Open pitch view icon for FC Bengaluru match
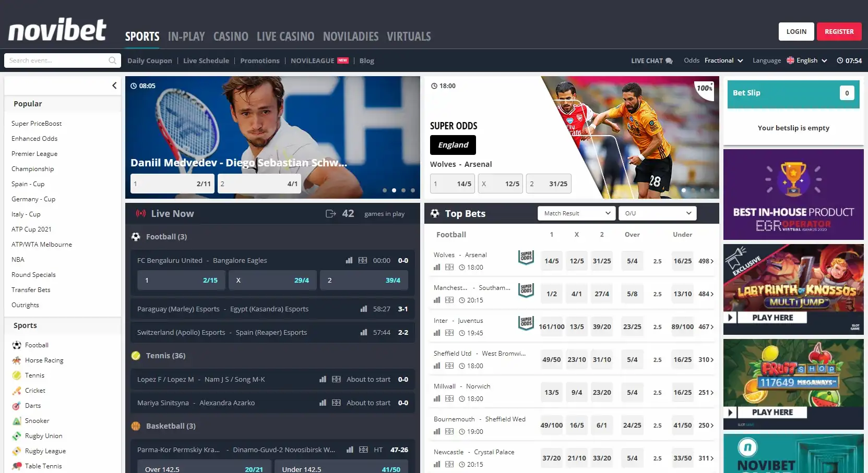868x473 pixels. [x=363, y=260]
